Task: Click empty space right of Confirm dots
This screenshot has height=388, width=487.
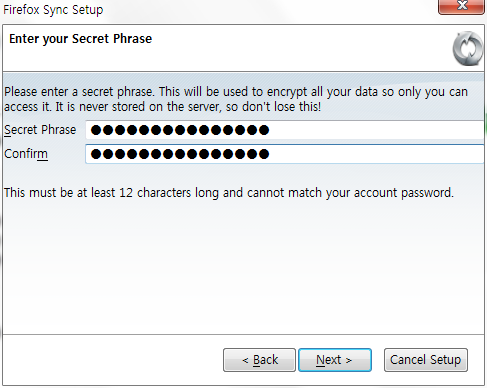Action: [x=377, y=154]
